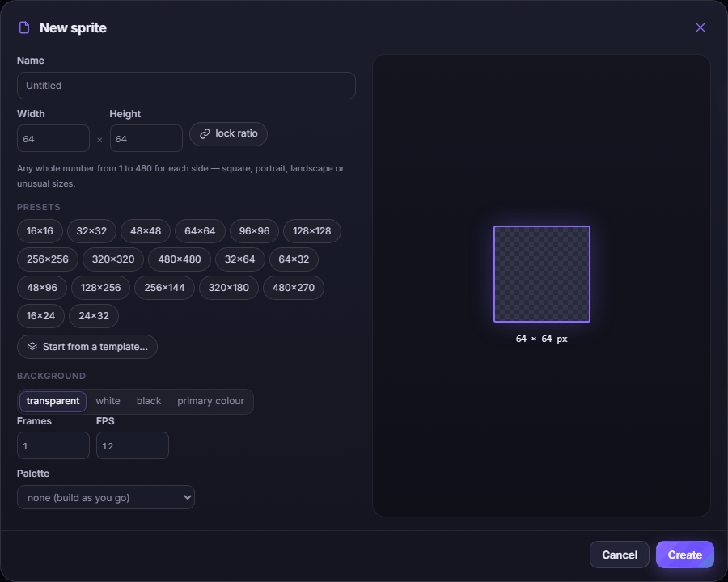Apply the 48×96 preset
Viewport: 728px width, 582px height.
pos(42,288)
